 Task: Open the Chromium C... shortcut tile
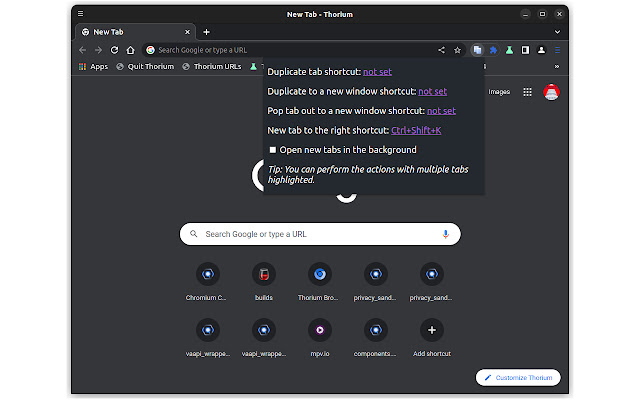click(x=207, y=281)
